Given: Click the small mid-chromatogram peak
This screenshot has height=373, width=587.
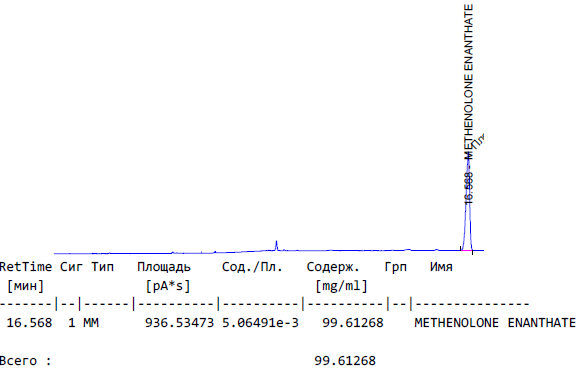Looking at the screenshot, I should coord(276,245).
